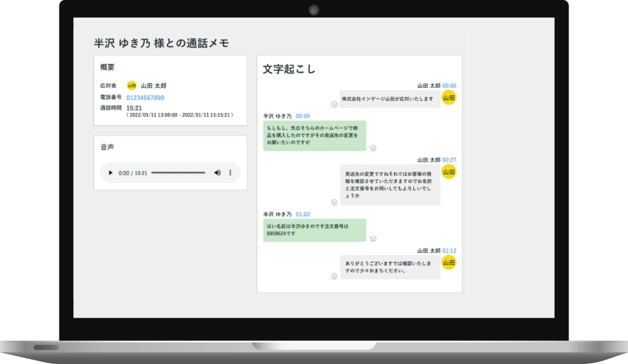Click the 半沢 ゆき乃 name above the 00:05 message
Screen dimensions: 628x364
pos(278,116)
